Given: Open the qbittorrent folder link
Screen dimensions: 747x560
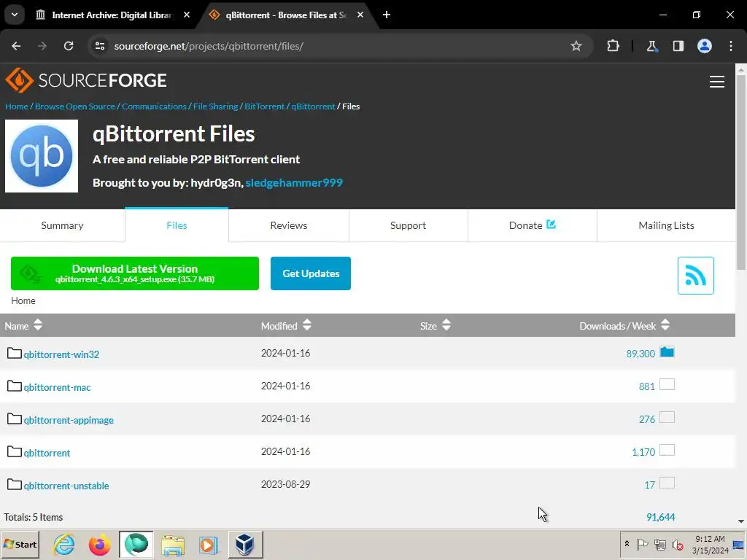Looking at the screenshot, I should [x=47, y=453].
